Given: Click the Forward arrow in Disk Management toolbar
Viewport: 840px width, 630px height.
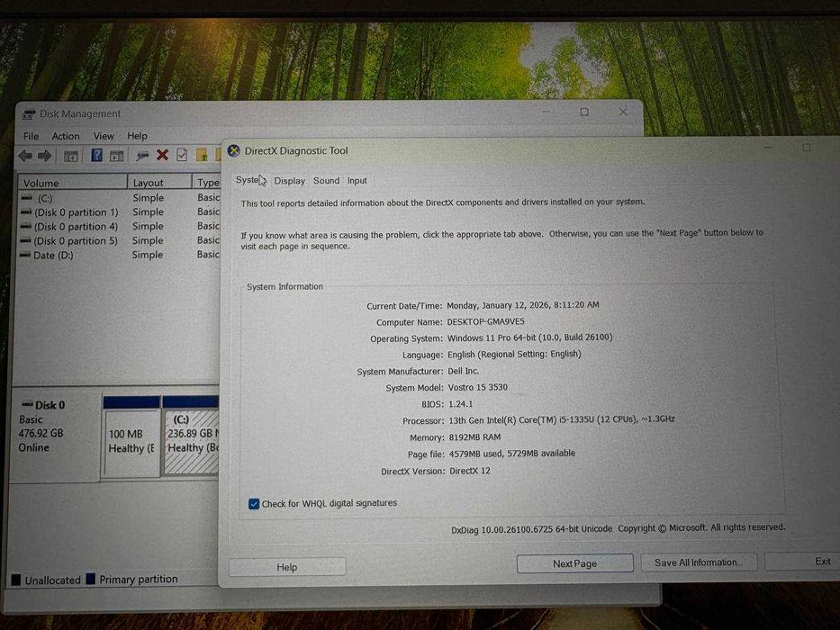Looking at the screenshot, I should 44,156.
